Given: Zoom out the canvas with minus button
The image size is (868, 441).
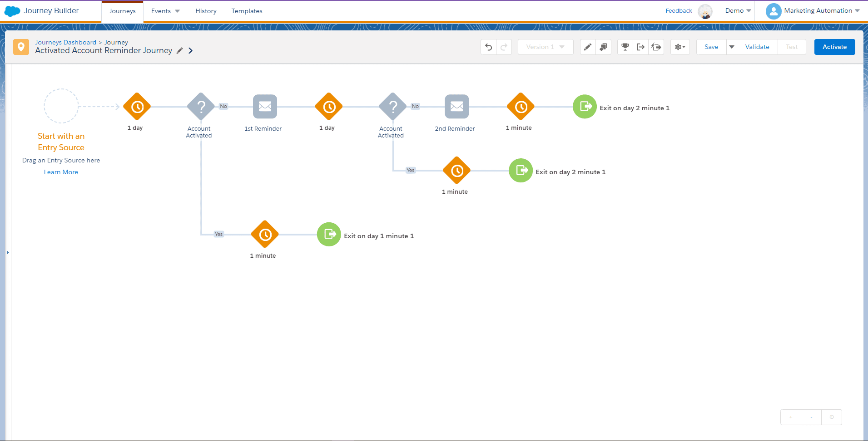Looking at the screenshot, I should tap(811, 417).
